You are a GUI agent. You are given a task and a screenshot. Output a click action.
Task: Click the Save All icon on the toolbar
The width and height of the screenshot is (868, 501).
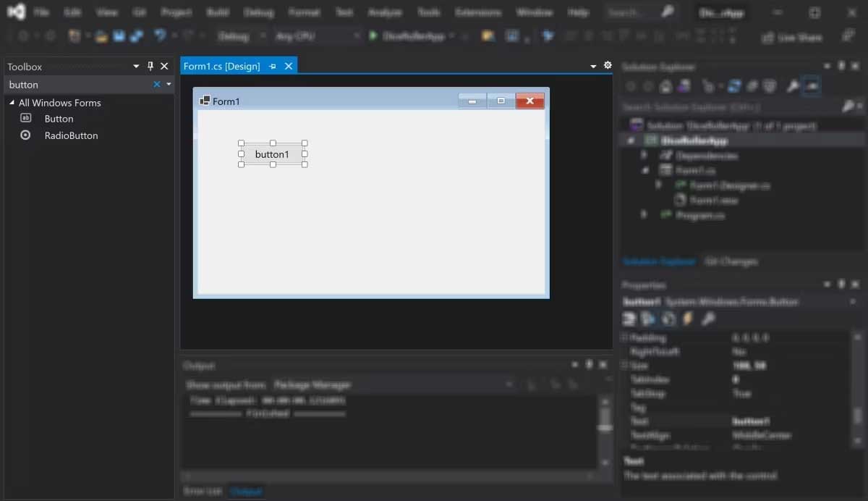click(x=136, y=35)
